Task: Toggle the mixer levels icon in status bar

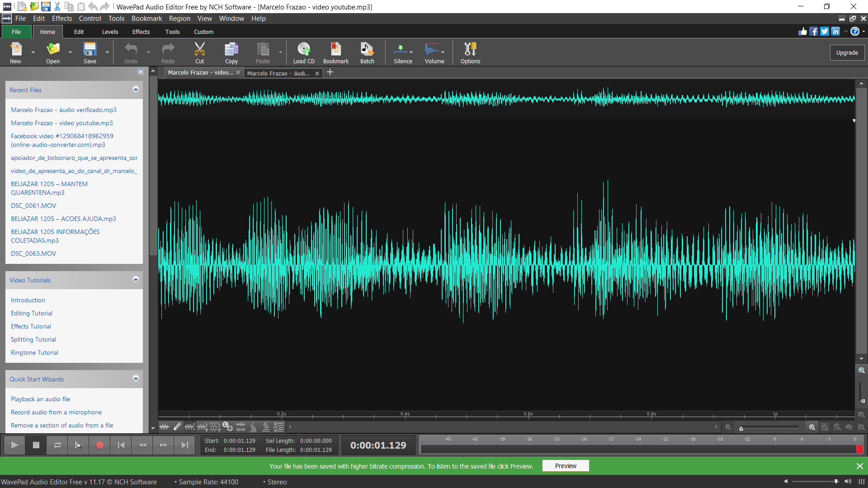Action: tap(862, 482)
